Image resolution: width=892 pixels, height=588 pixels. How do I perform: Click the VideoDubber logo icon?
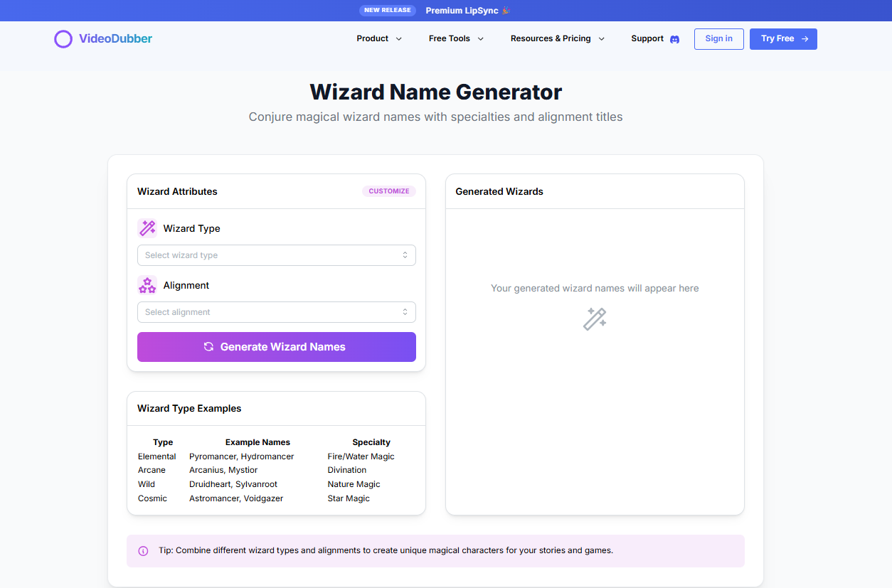(x=63, y=39)
